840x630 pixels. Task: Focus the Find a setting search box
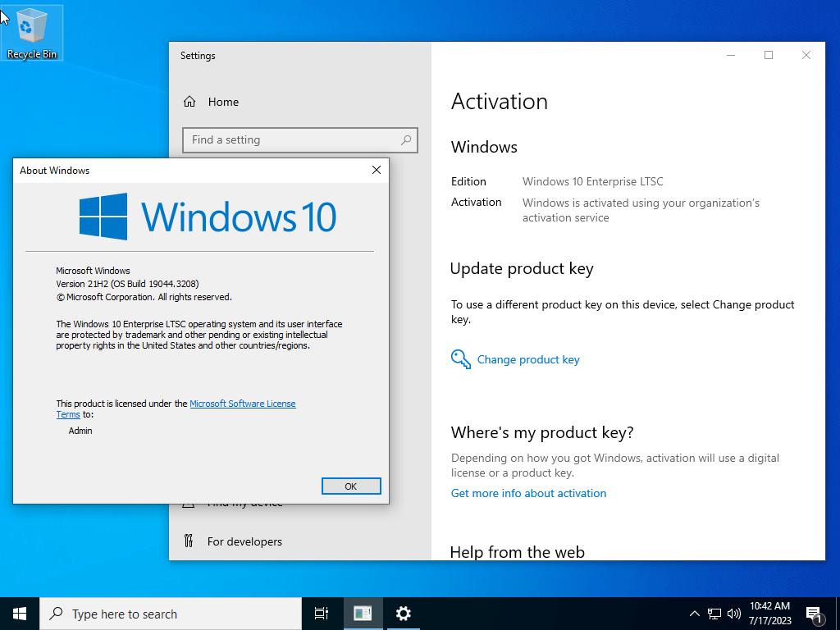click(x=300, y=139)
